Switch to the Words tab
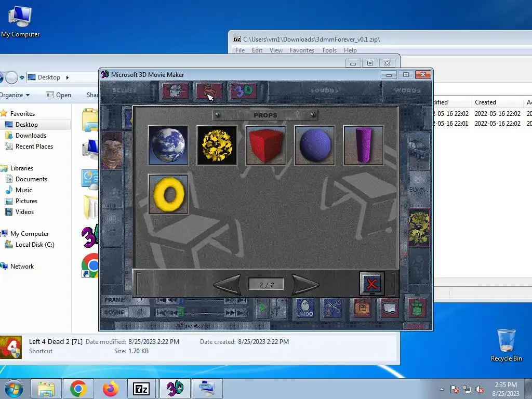The image size is (532, 399). point(407,90)
